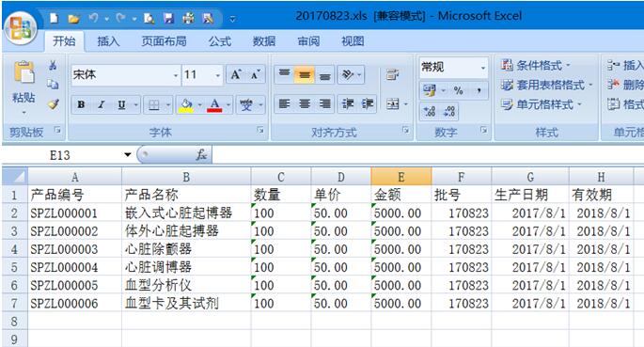Screen dimensions: 644x347
Task: Click the Increase Font Size icon
Action: click(x=236, y=74)
